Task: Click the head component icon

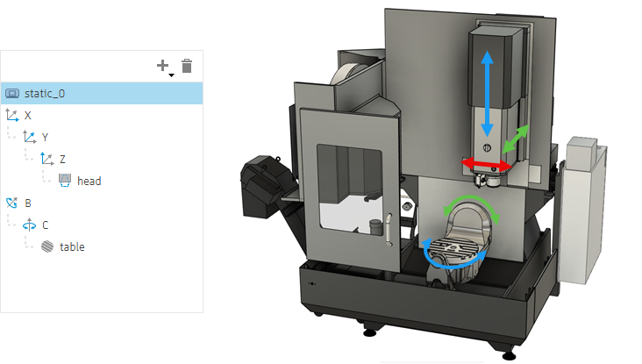Action: 65,181
